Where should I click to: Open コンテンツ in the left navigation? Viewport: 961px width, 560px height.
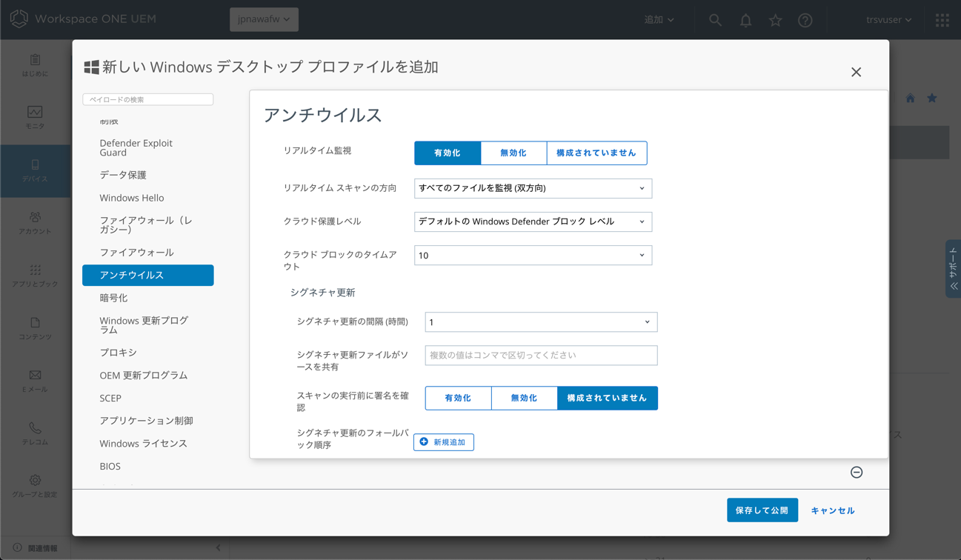point(35,328)
